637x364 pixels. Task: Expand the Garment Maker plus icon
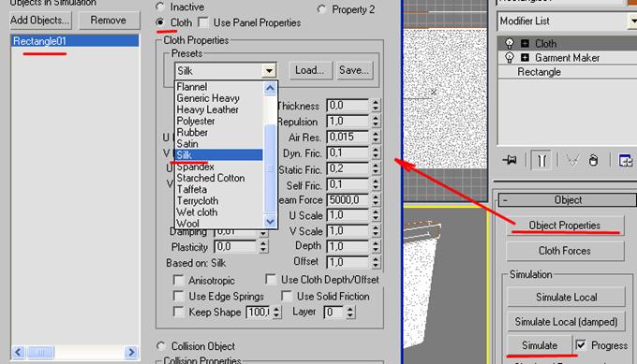click(x=525, y=58)
